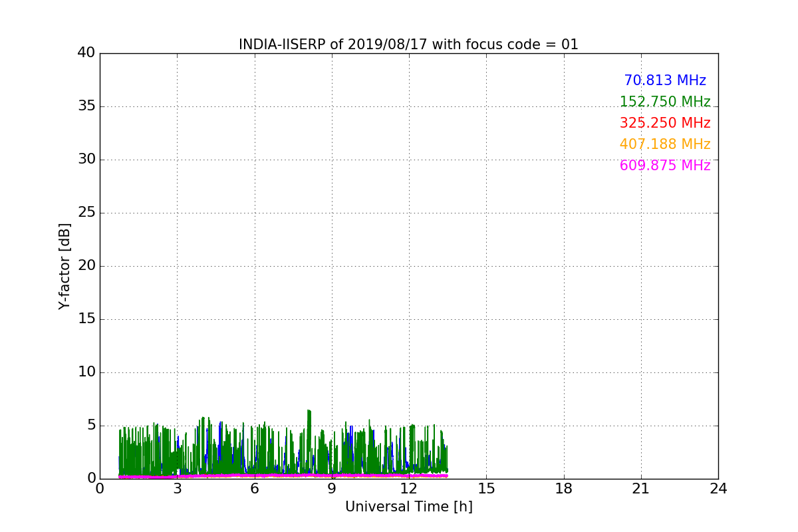Viewport: 798px width, 532px height.
Task: Click the y-axis tick label 35
Action: pyautogui.click(x=86, y=106)
